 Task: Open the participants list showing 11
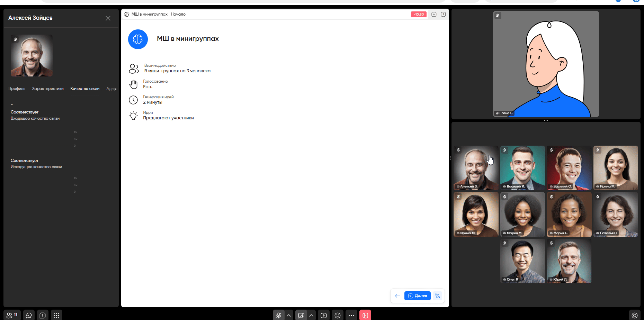[12, 315]
